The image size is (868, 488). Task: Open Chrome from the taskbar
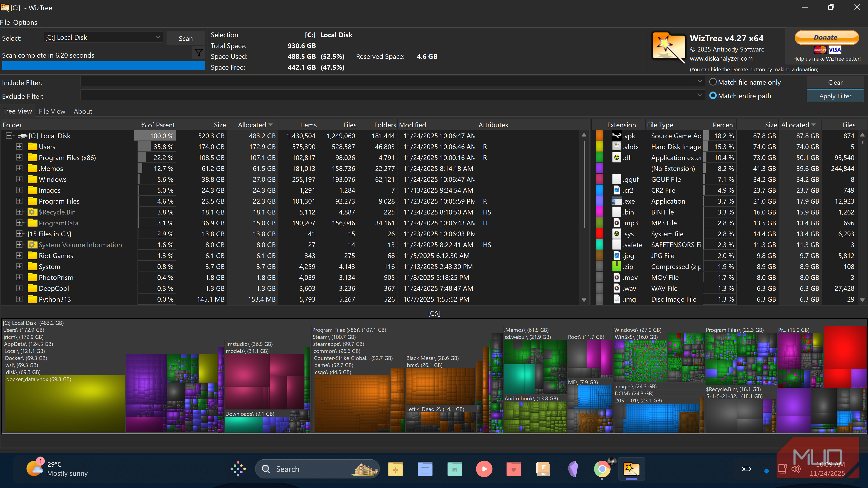602,469
